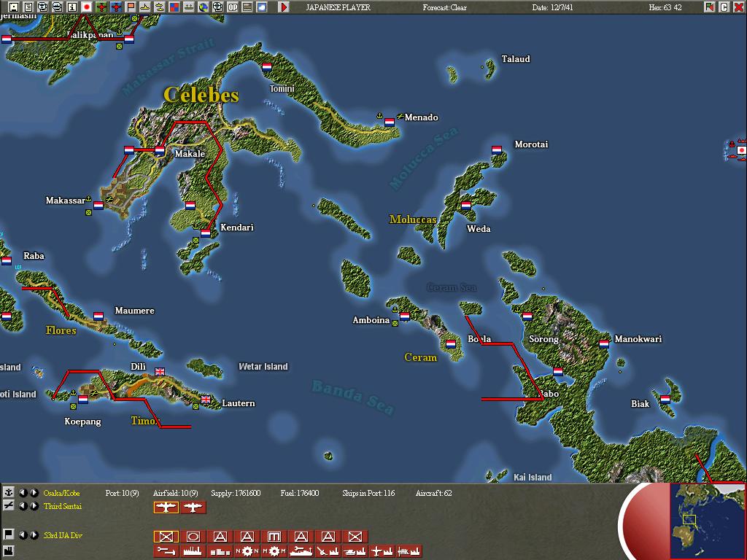
Task: Click the Dutch flag at Koepang
Action: [x=83, y=399]
